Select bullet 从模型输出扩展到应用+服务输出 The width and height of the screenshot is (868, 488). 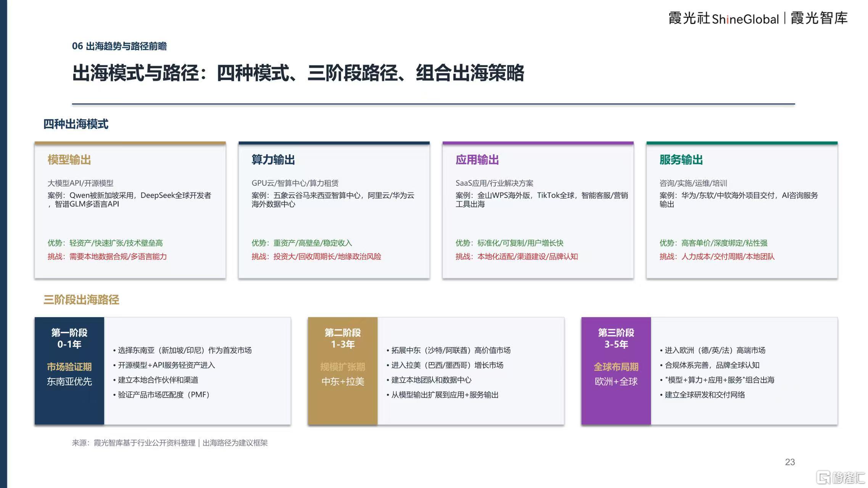point(443,395)
